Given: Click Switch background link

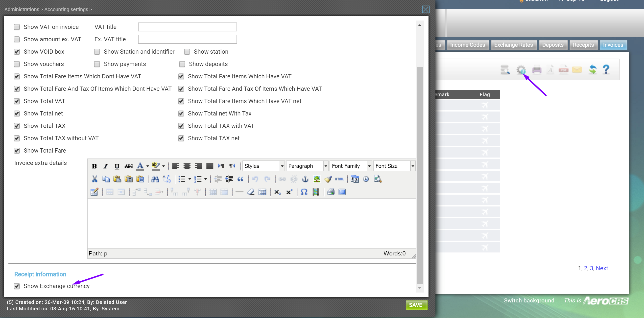Looking at the screenshot, I should [529, 301].
